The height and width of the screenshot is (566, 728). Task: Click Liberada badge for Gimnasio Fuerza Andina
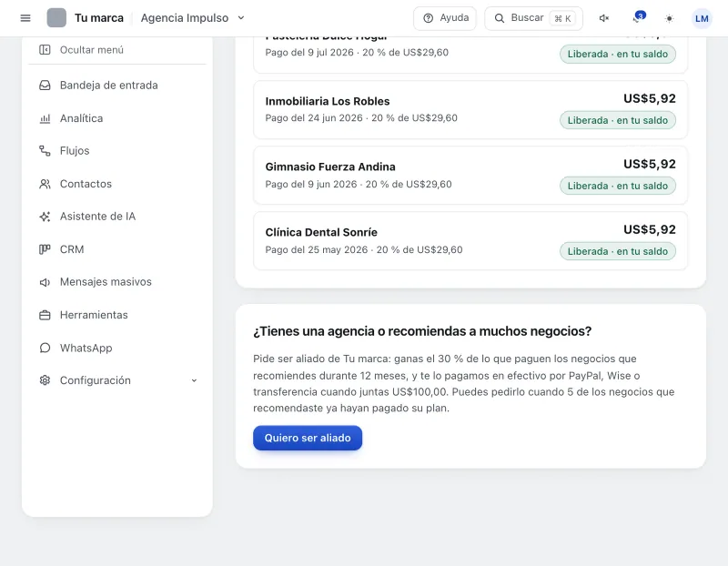[x=618, y=186]
